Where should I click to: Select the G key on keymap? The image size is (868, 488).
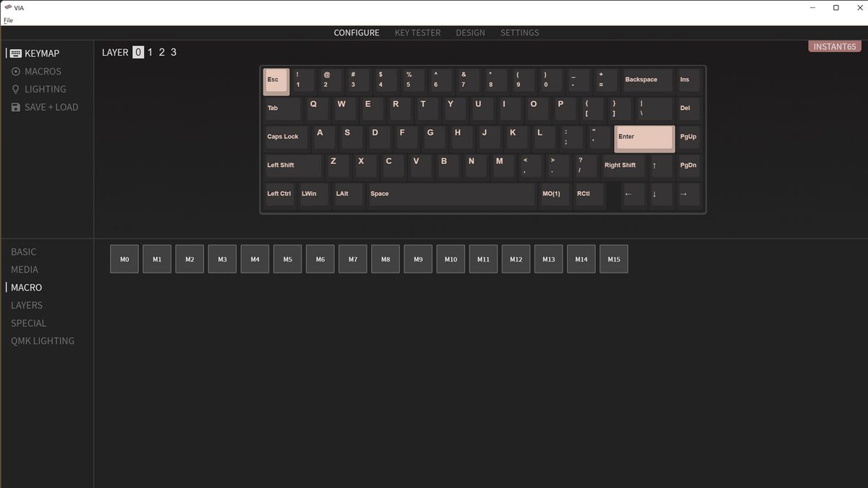pyautogui.click(x=435, y=139)
